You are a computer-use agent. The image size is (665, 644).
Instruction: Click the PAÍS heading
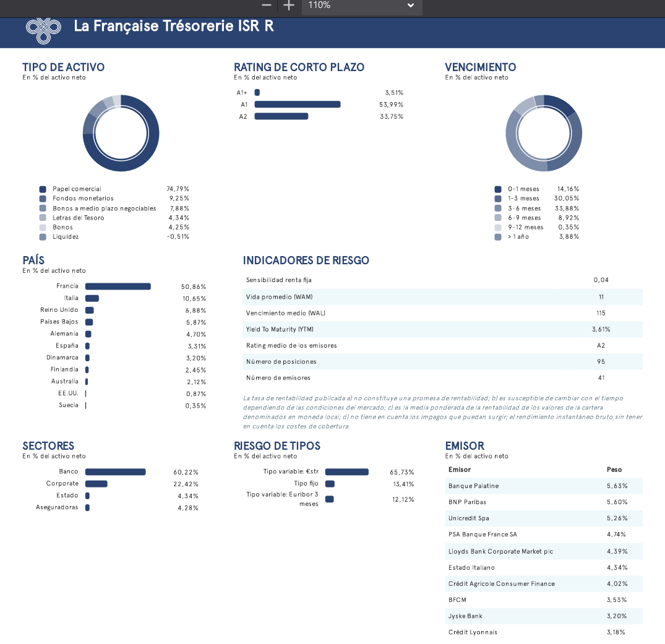(33, 260)
